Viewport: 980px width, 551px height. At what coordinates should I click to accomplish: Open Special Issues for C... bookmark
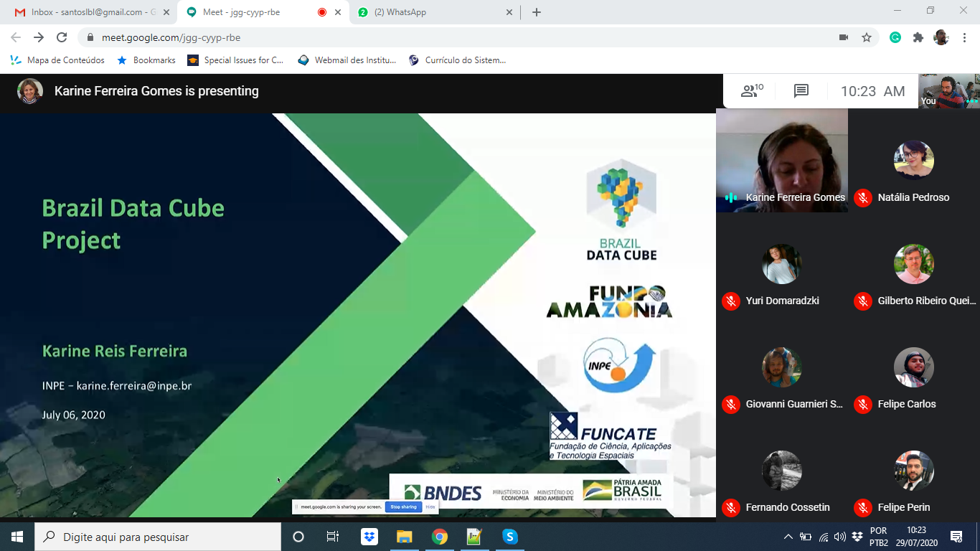235,60
